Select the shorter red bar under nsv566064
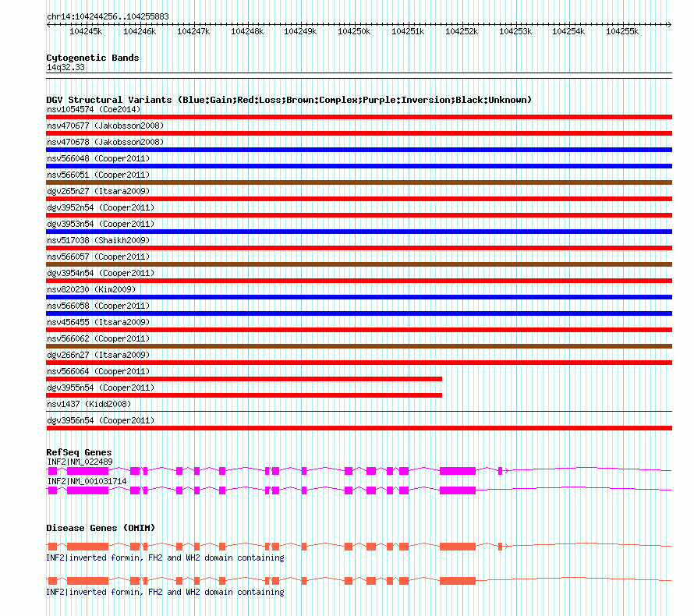 pyautogui.click(x=244, y=379)
